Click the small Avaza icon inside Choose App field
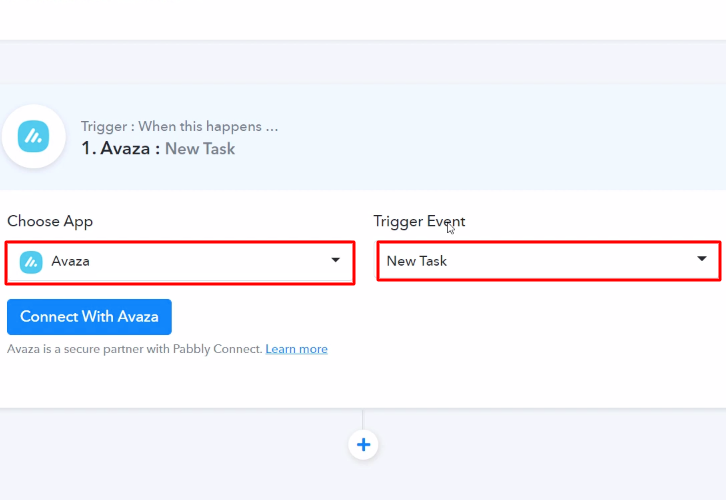This screenshot has height=500, width=726. [31, 262]
